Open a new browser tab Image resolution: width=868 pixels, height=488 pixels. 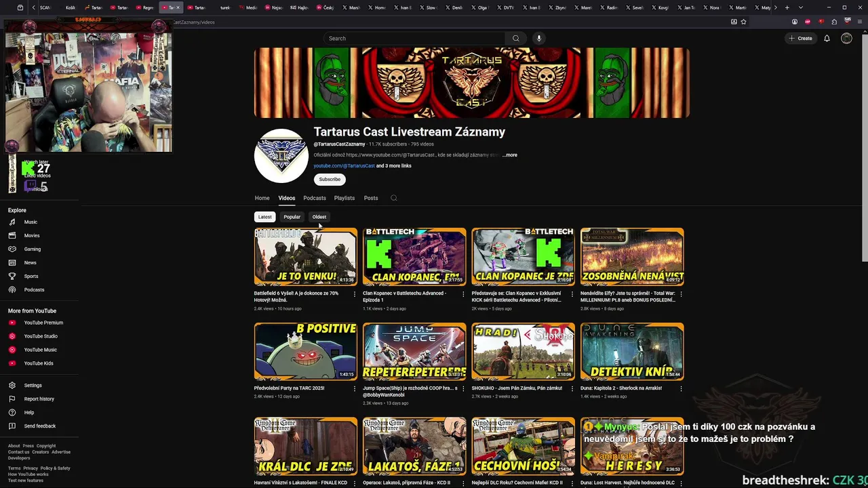pyautogui.click(x=787, y=7)
